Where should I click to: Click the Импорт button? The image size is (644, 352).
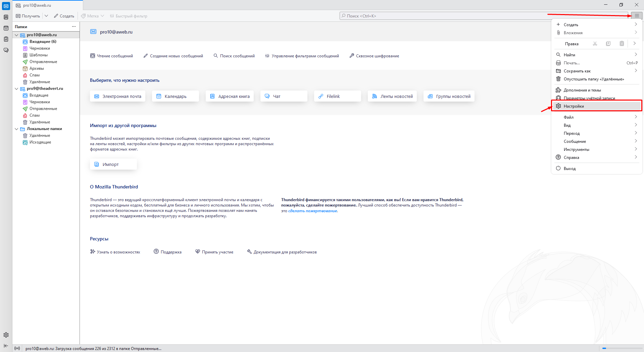[x=113, y=164]
